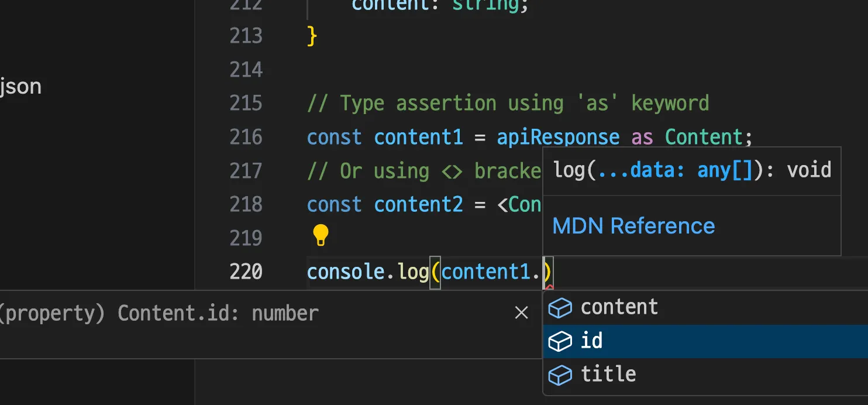Click the closing brace on line 213
The image size is (868, 405).
pyautogui.click(x=312, y=36)
